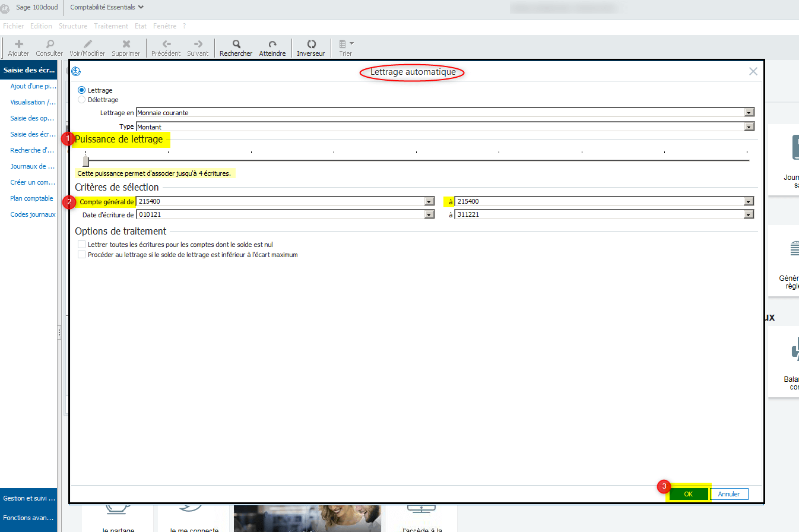Click the Atteindre toolbar icon
Screen dimensions: 799x532
click(272, 44)
